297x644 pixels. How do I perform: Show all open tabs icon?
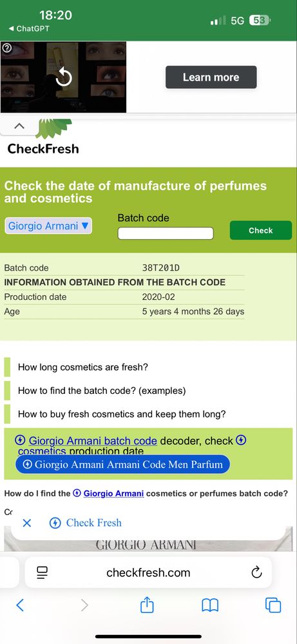273,605
